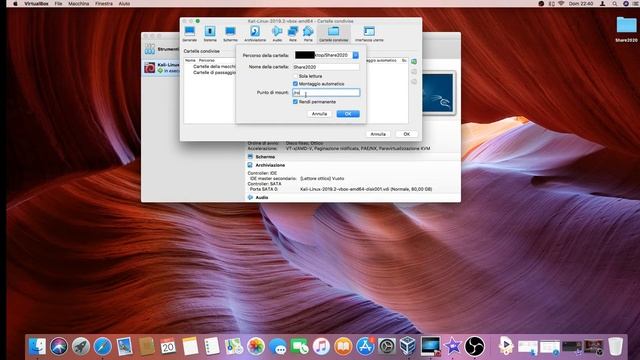Click the edit shared folder icon
Screen dimensions: 640x360
tap(414, 71)
